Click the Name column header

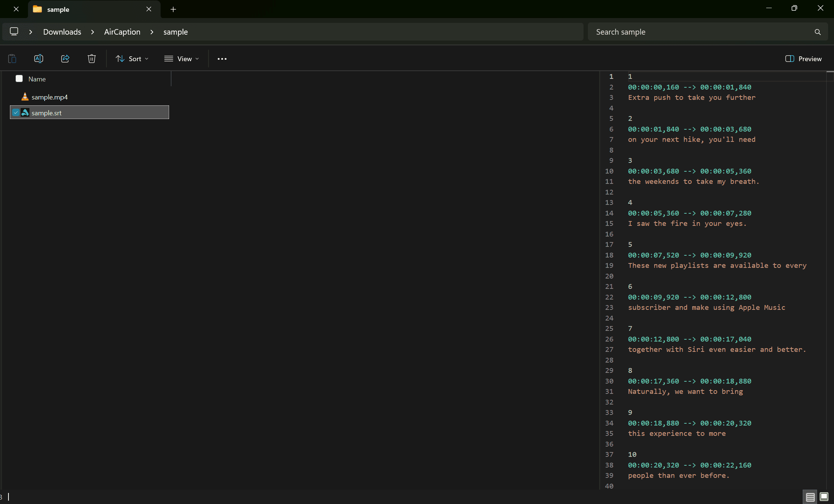point(37,79)
